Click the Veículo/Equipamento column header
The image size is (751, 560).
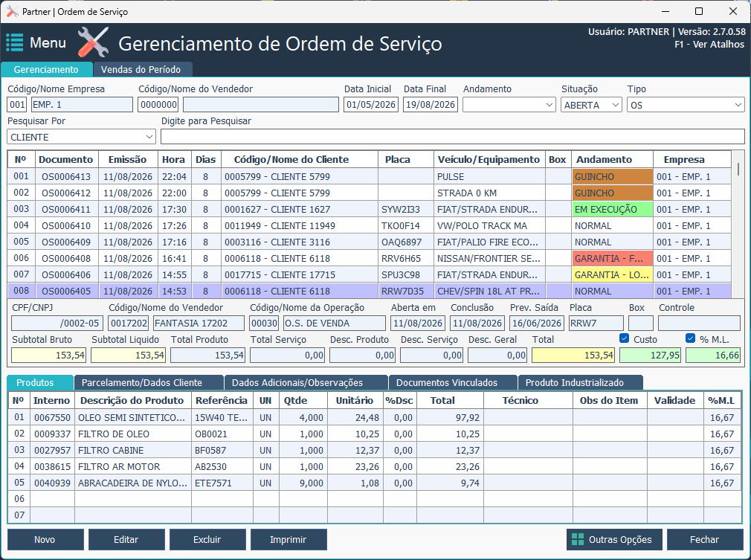point(489,159)
